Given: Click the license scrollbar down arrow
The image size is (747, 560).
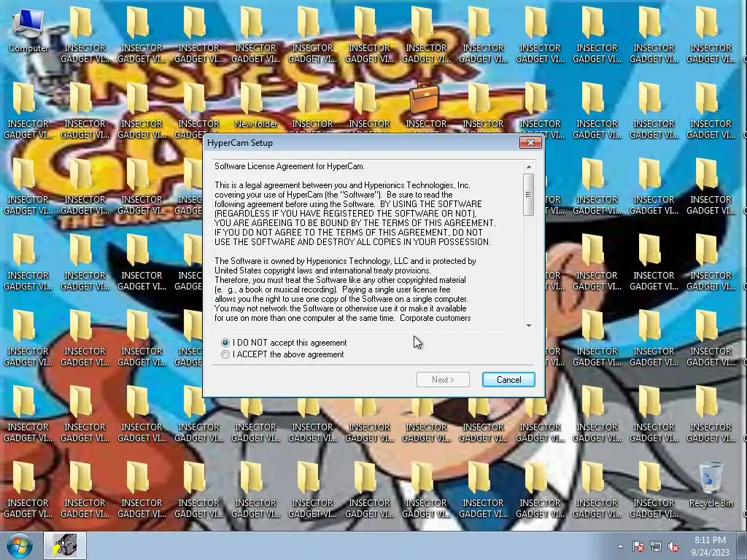Looking at the screenshot, I should point(529,326).
